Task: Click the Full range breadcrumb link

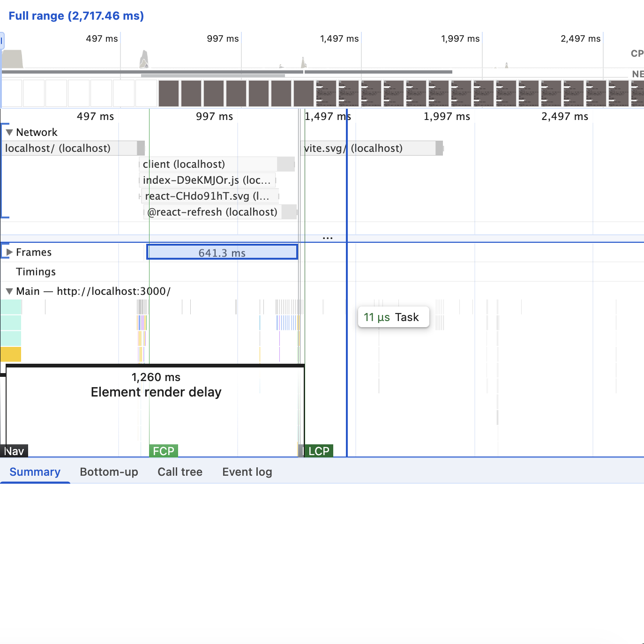Action: point(76,16)
